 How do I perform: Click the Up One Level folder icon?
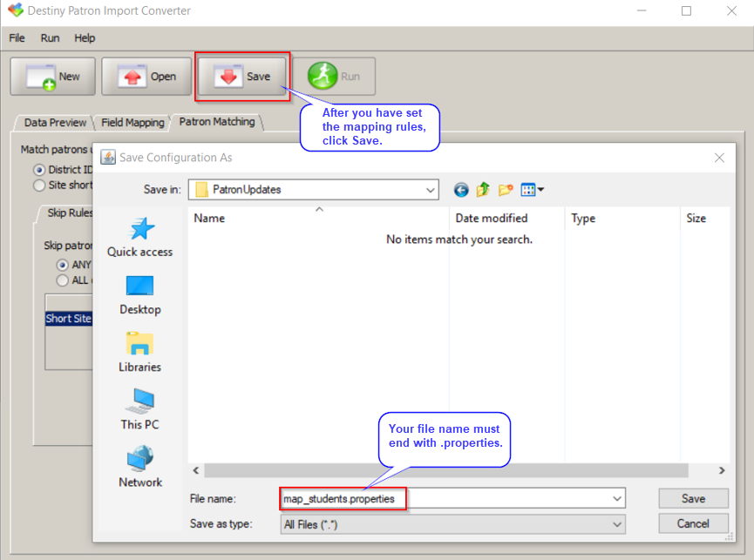(x=482, y=189)
